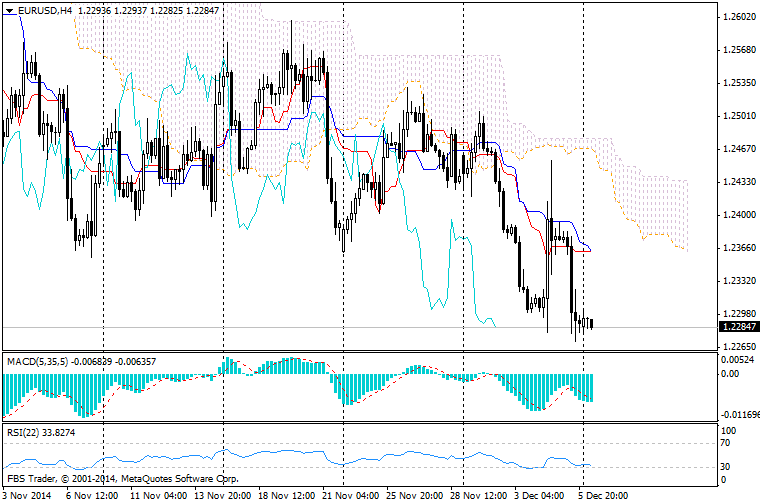This screenshot has width=760, height=504.
Task: Click the 1.25010 price axis label
Action: tap(739, 116)
